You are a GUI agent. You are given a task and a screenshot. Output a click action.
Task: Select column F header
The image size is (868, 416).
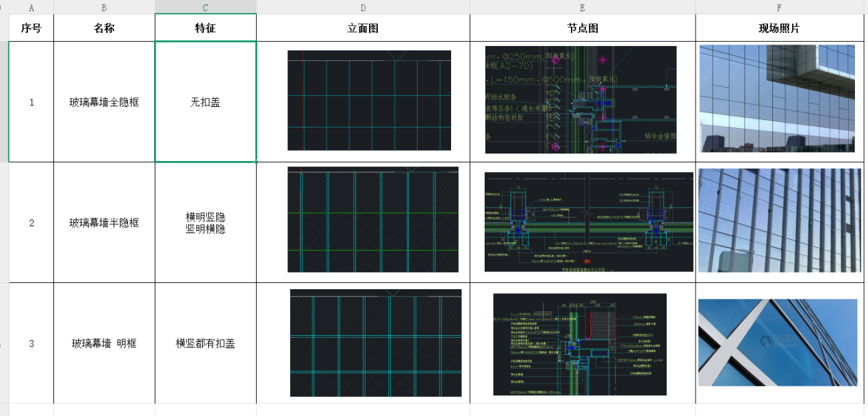779,6
